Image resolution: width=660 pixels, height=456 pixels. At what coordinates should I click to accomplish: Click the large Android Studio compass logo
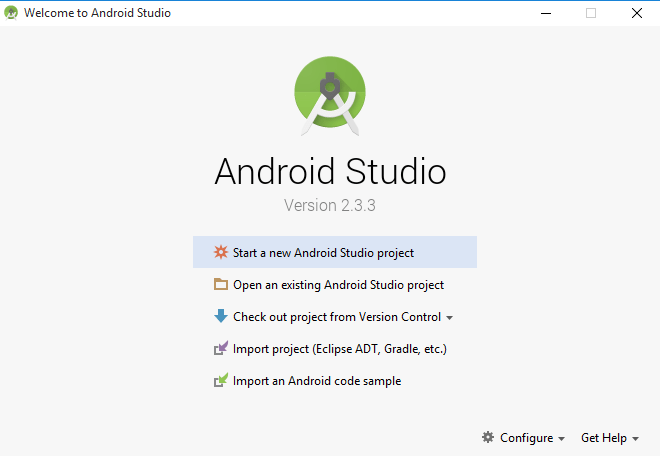(330, 96)
